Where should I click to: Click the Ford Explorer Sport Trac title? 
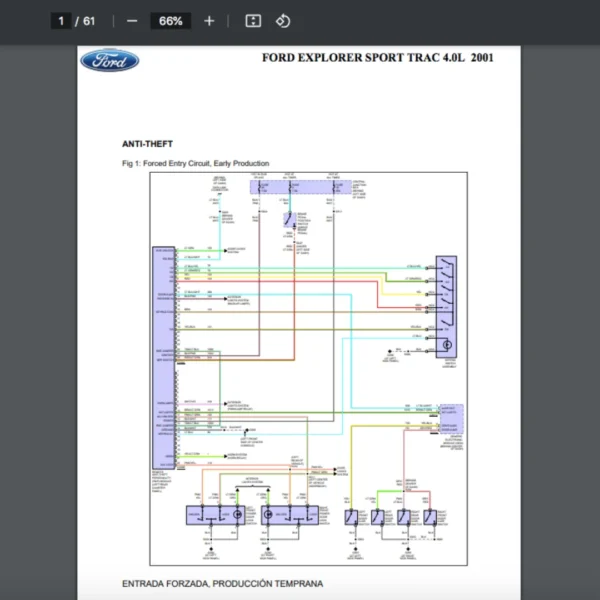coord(377,57)
